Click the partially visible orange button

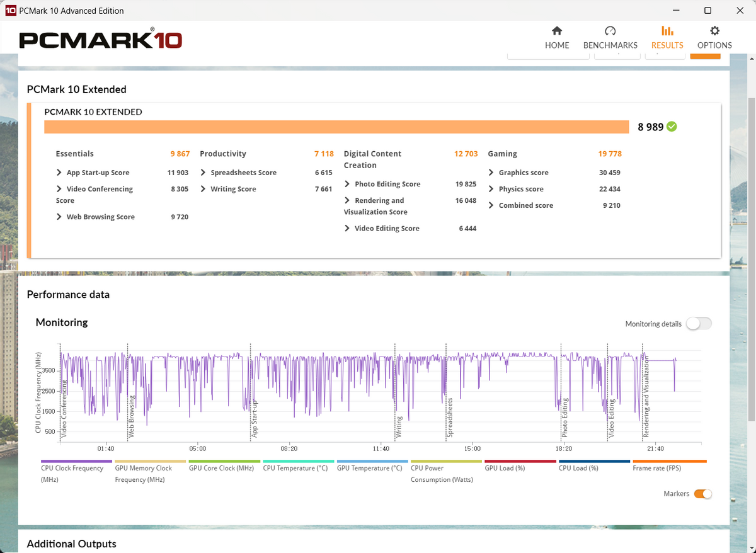(x=705, y=57)
